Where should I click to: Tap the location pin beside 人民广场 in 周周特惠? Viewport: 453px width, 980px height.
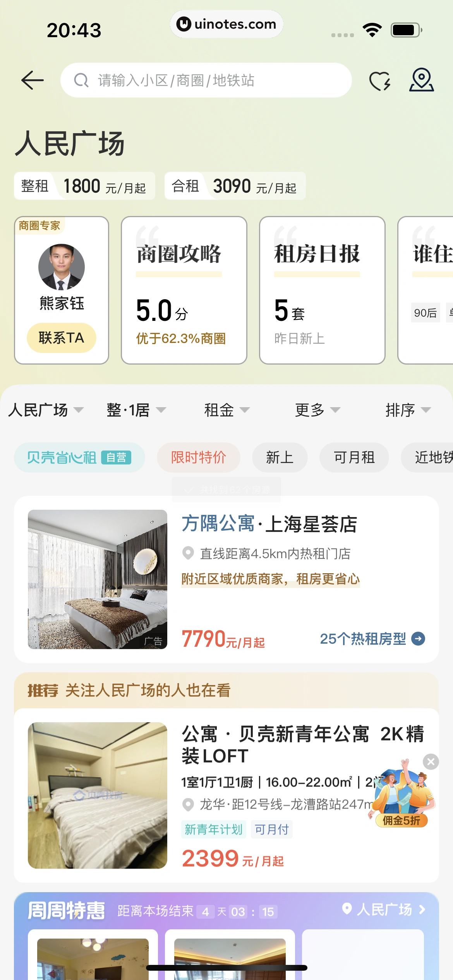tap(347, 909)
